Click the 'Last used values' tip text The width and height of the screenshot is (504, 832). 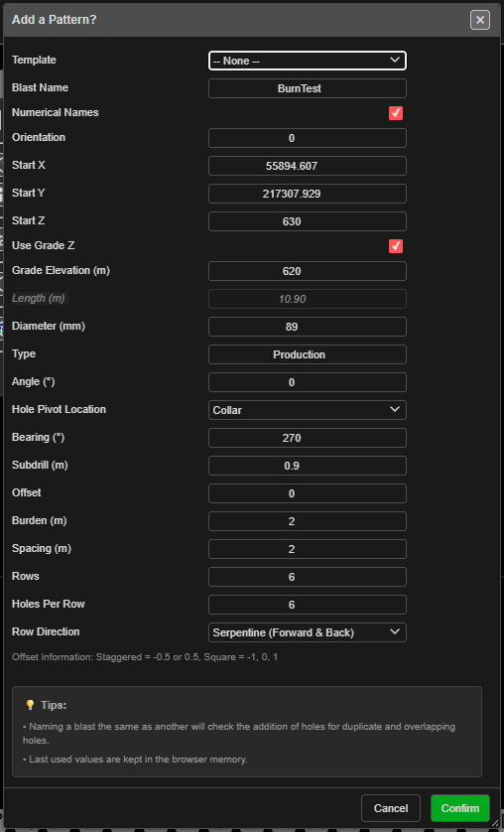135,760
